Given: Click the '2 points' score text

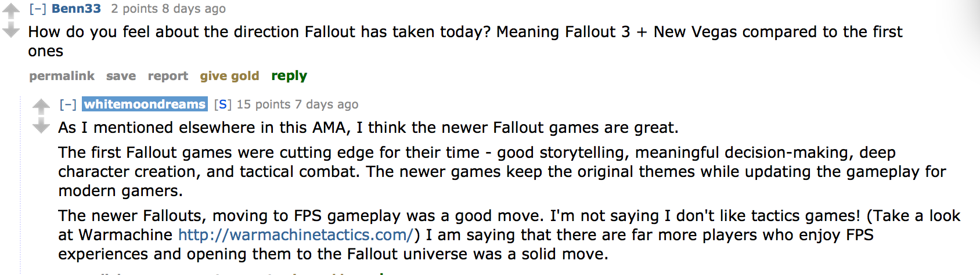Looking at the screenshot, I should pyautogui.click(x=134, y=9).
